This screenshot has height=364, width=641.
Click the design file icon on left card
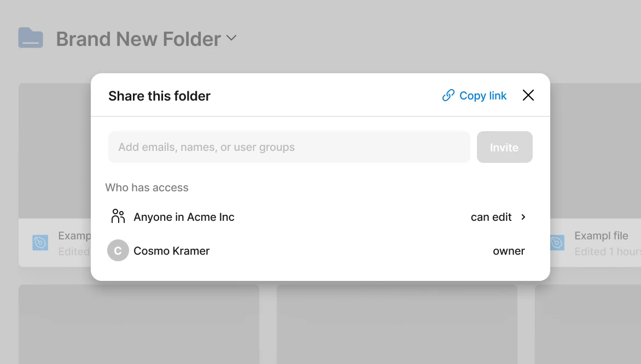(x=40, y=243)
